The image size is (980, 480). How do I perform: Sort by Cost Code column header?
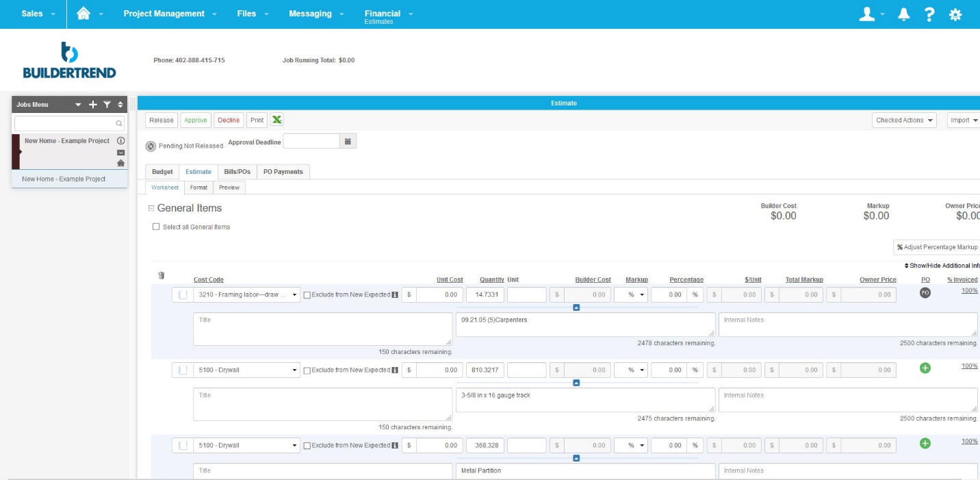pyautogui.click(x=209, y=279)
